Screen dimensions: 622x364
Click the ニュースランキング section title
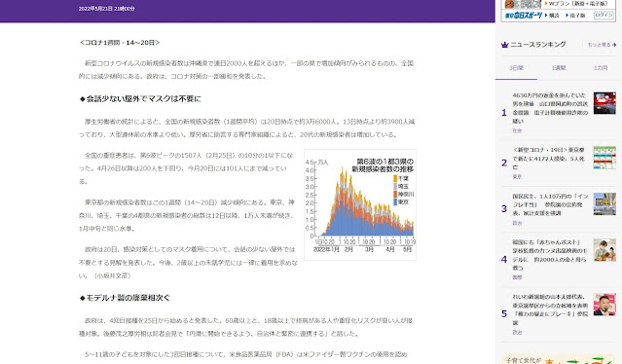[538, 45]
